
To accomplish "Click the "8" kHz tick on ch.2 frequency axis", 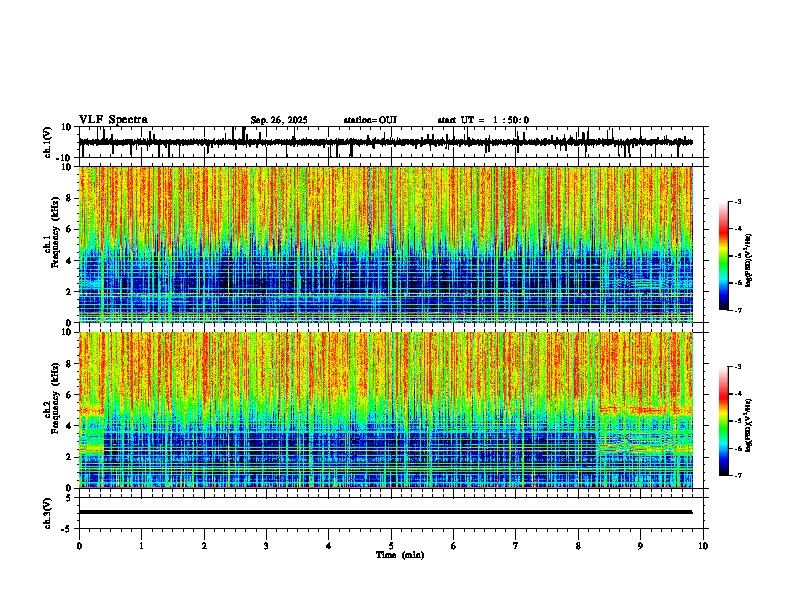I will (x=70, y=364).
